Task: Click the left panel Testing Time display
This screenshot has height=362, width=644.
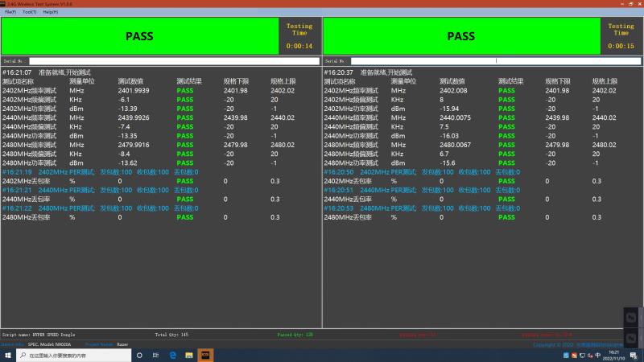Action: [299, 36]
